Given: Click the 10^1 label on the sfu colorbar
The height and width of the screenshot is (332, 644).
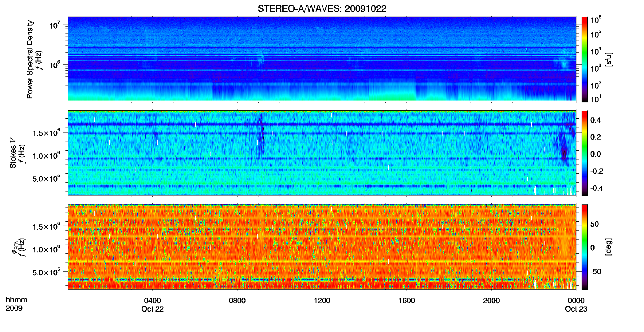Looking at the screenshot, I should (x=596, y=98).
